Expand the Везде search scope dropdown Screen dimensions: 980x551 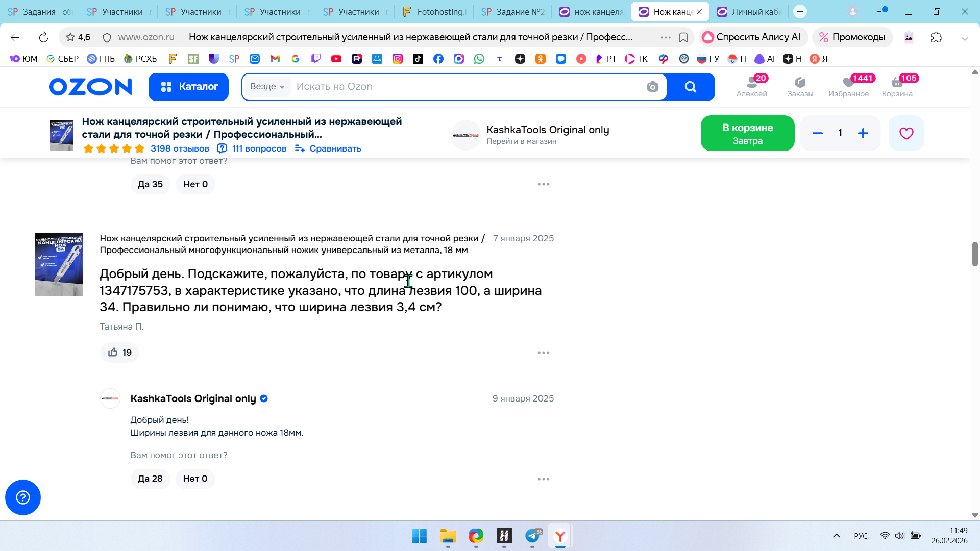267,87
